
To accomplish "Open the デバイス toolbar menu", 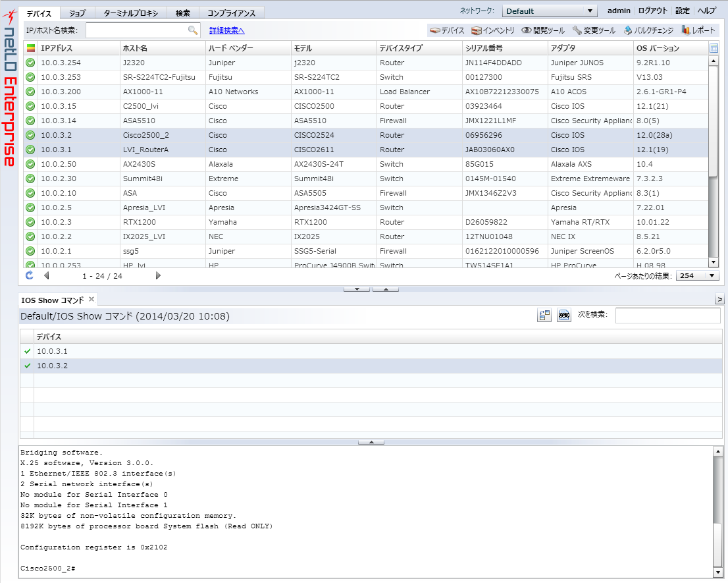I will (447, 30).
